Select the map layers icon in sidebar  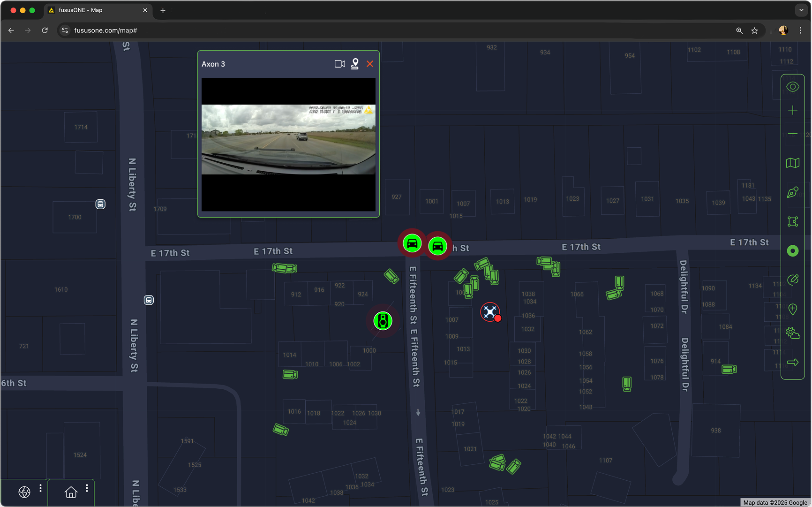793,163
